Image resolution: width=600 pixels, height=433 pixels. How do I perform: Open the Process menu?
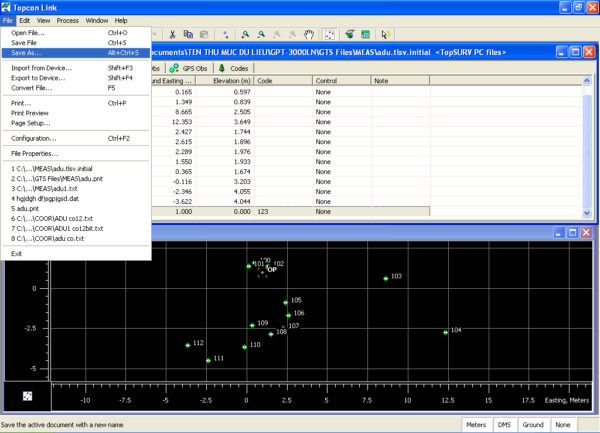68,20
